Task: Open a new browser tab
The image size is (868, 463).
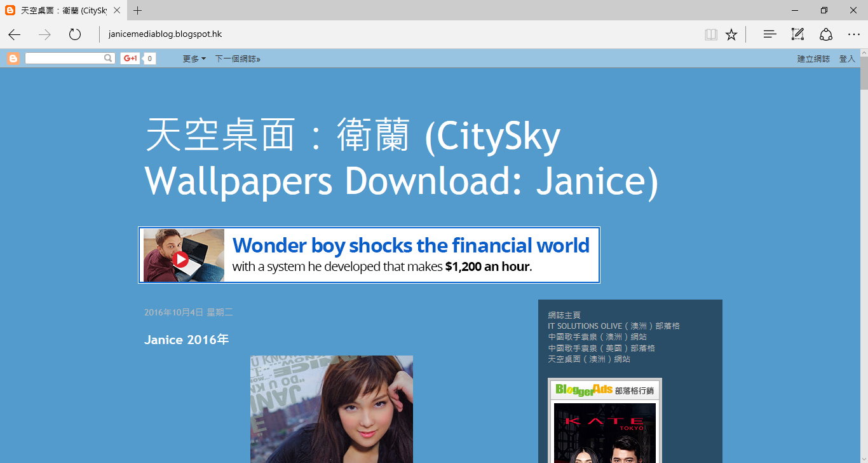Action: click(138, 10)
